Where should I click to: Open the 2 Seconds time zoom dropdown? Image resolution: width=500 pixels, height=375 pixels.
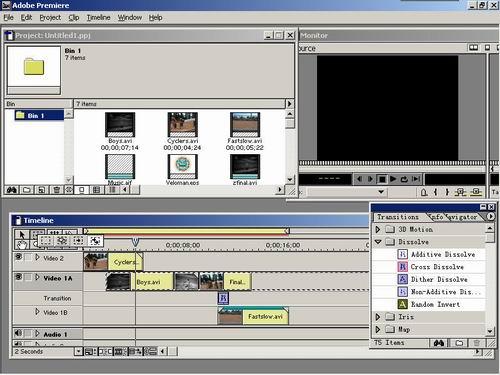tap(78, 351)
